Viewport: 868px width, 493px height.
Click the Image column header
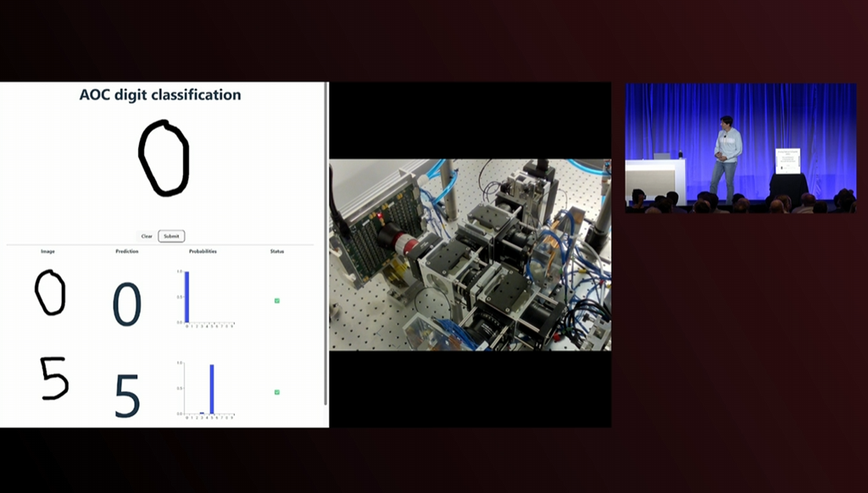(x=47, y=252)
